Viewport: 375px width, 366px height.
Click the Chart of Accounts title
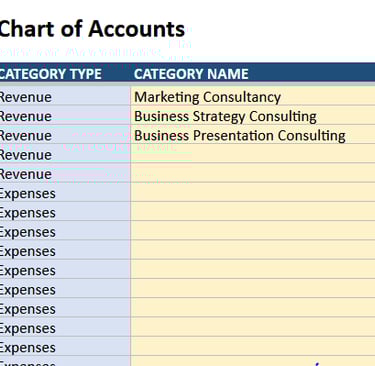click(x=92, y=29)
